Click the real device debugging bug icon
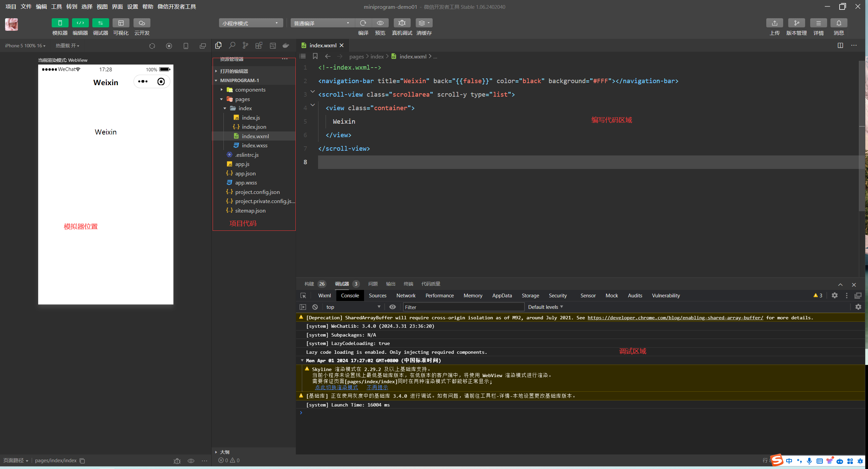The width and height of the screenshot is (868, 469). pyautogui.click(x=402, y=23)
